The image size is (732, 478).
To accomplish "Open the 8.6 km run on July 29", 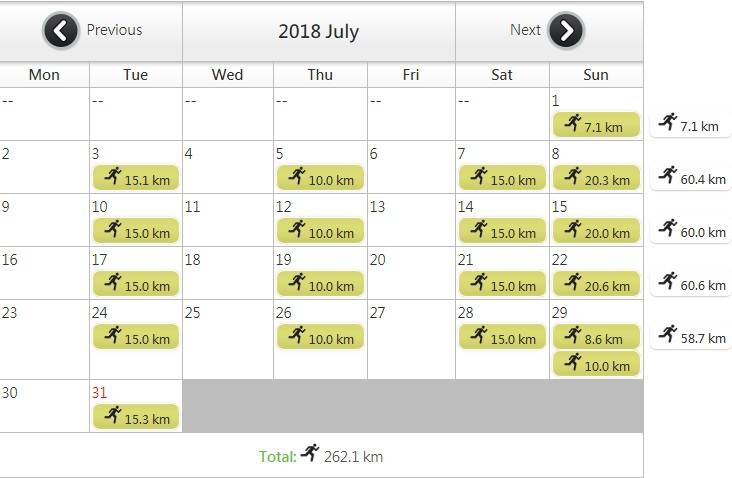I will tap(596, 337).
